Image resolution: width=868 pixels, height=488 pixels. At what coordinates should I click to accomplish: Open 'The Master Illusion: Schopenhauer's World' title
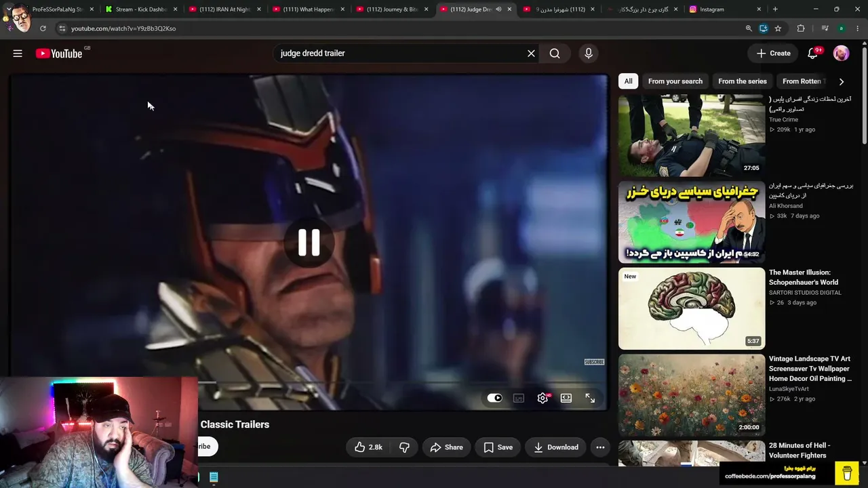tap(804, 277)
